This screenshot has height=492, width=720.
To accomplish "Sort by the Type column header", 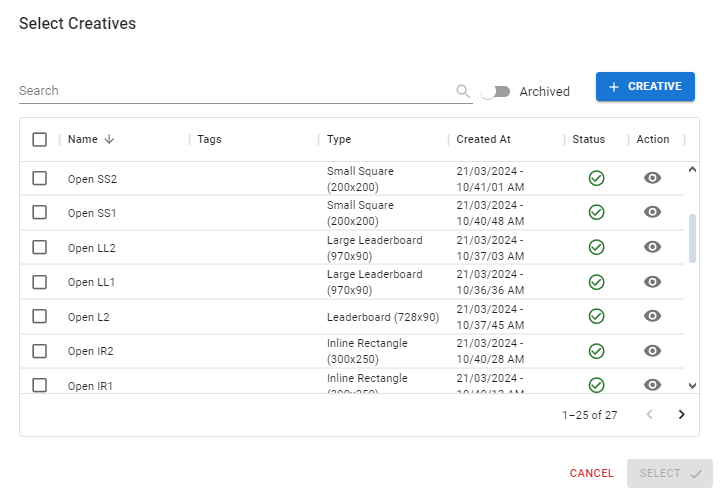I will pos(339,140).
